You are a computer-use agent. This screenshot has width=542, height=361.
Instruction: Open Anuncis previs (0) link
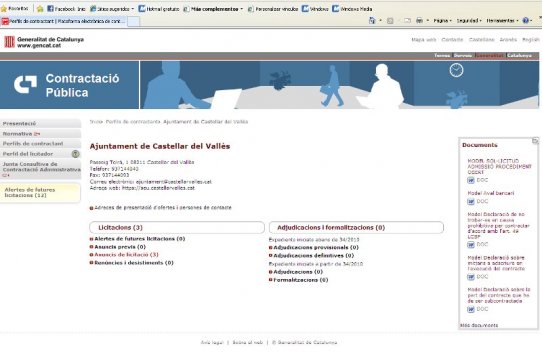tap(120, 247)
